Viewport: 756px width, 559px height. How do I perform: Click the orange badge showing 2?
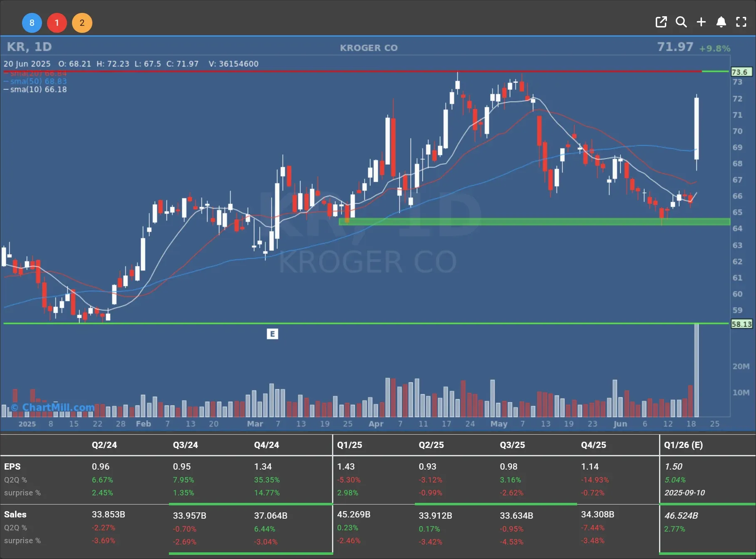point(82,23)
